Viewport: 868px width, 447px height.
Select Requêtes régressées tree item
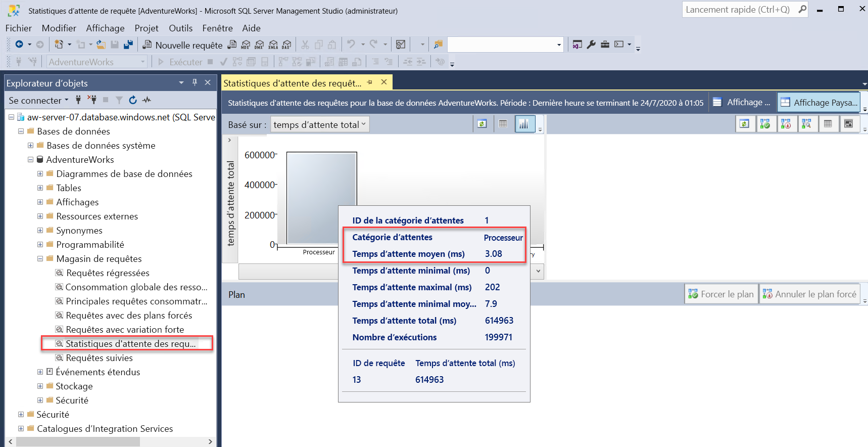pyautogui.click(x=108, y=273)
